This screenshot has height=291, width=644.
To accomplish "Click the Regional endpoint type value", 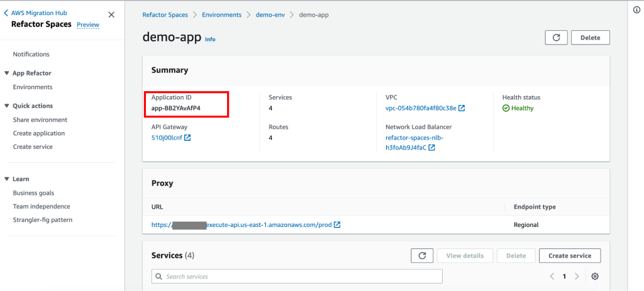I will tap(526, 225).
